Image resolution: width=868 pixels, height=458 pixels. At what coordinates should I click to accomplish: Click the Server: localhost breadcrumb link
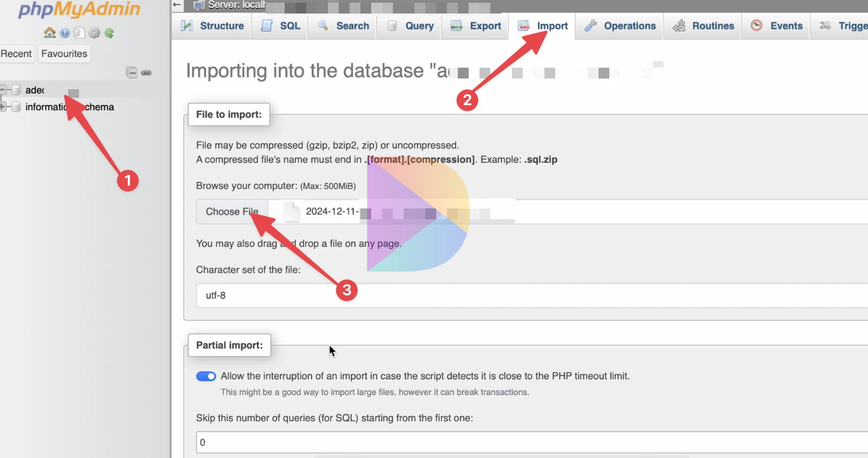pyautogui.click(x=237, y=5)
